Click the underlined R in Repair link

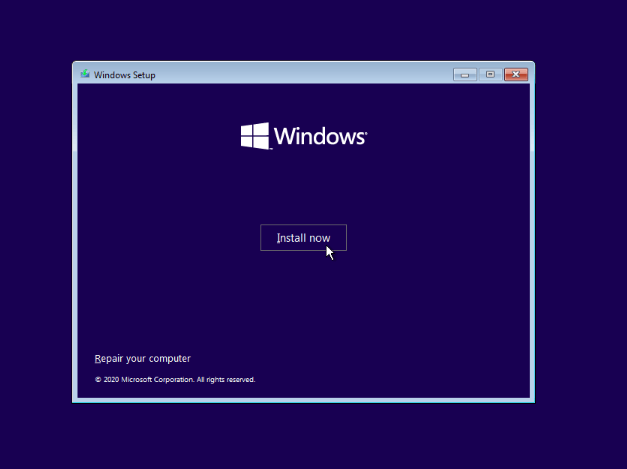tap(97, 358)
